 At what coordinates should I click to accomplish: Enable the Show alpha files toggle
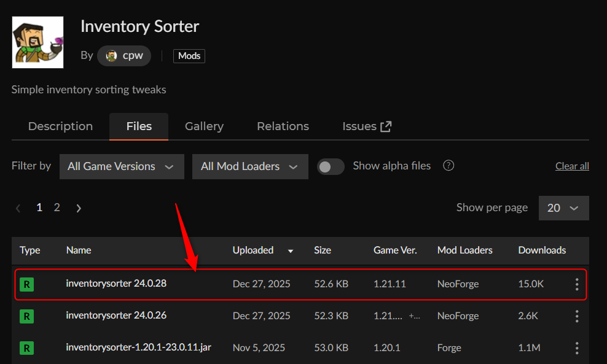pos(331,166)
